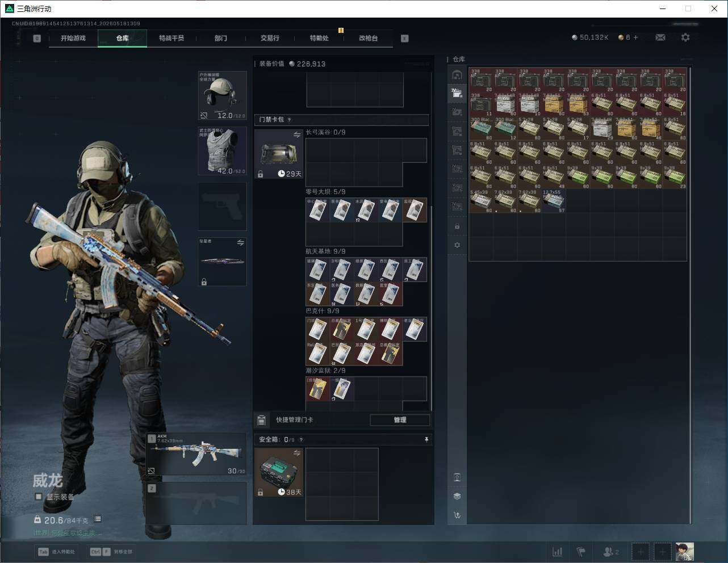Open the first stash backpack category icon
Screen dimensions: 728x563
pyautogui.click(x=457, y=75)
